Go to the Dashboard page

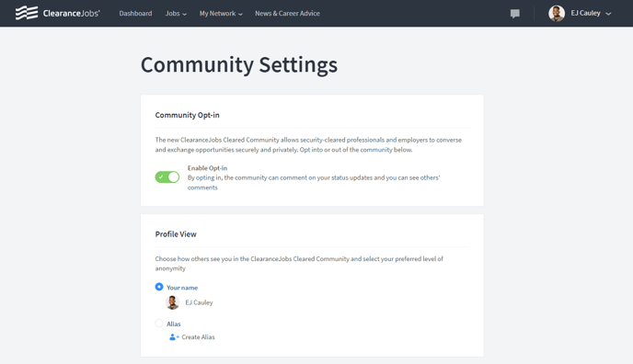135,13
